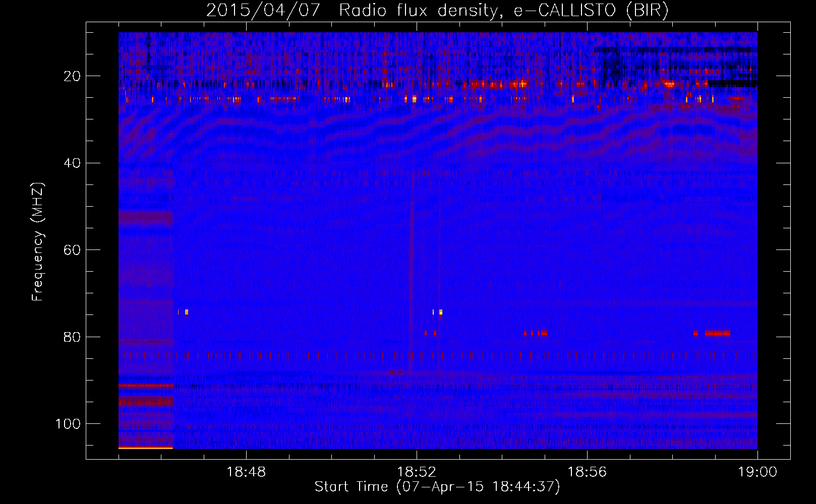The width and height of the screenshot is (816, 504).
Task: Click the 19:00 time tick label
Action: (x=757, y=472)
